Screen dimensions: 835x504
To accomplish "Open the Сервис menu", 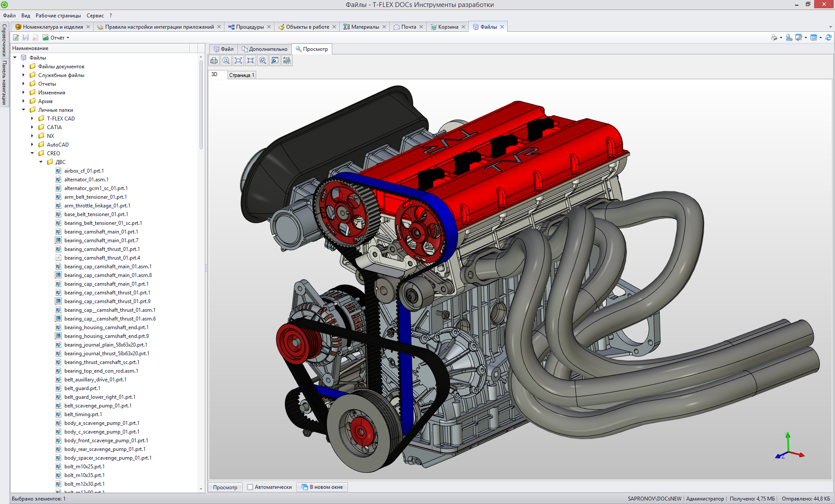I will click(x=95, y=16).
